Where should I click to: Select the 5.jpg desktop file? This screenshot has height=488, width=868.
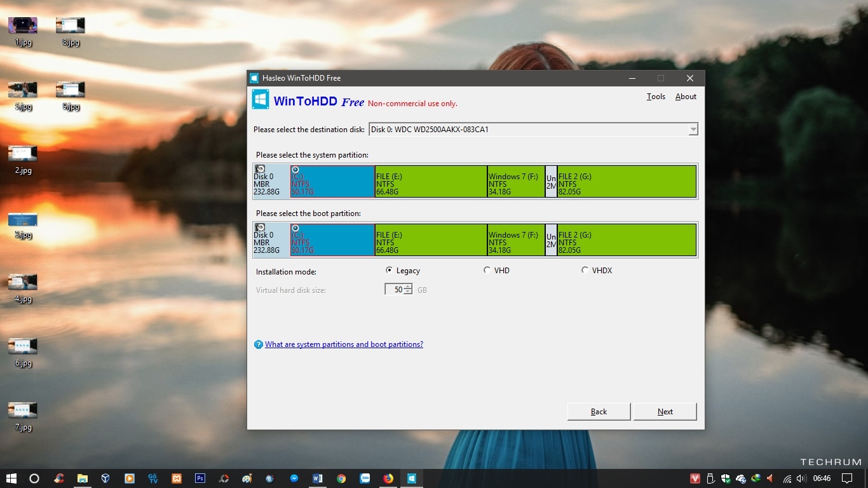pos(23,96)
